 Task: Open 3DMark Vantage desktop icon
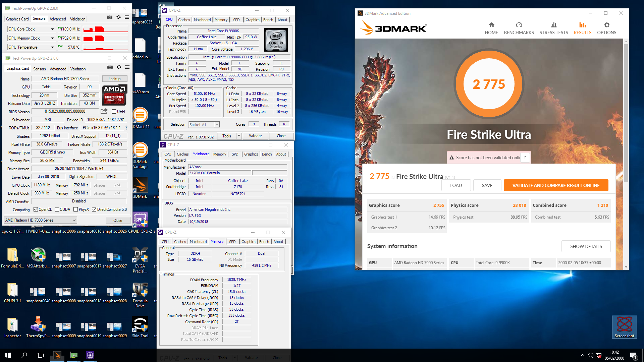pos(140,155)
